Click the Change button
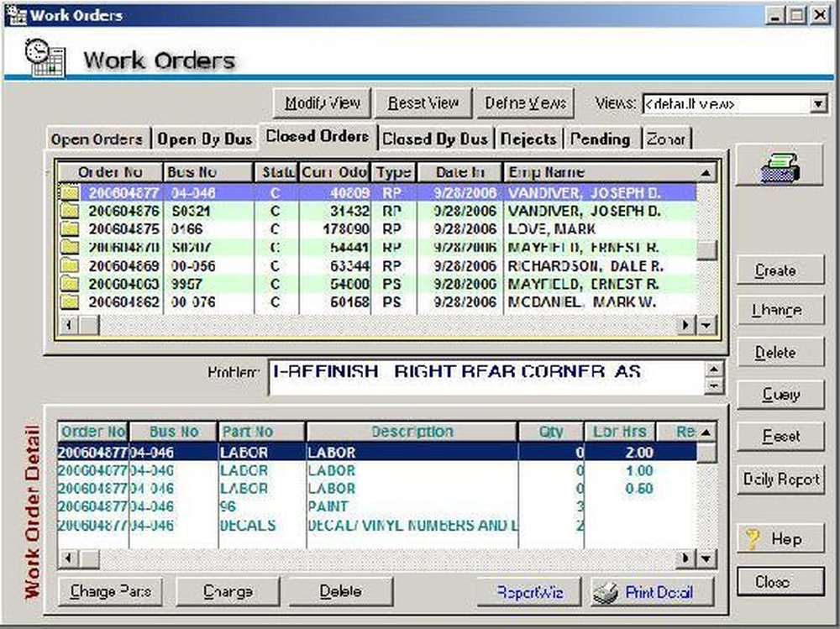 coord(780,310)
